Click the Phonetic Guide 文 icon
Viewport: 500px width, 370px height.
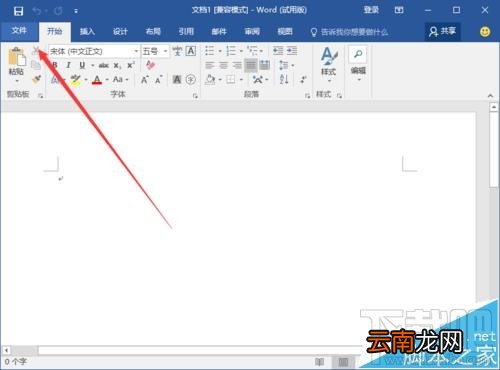click(x=177, y=51)
